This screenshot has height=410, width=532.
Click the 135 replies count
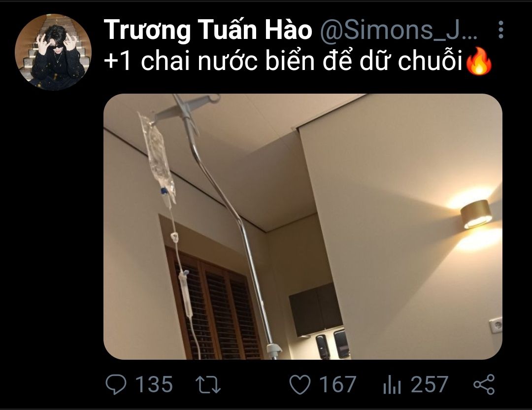pyautogui.click(x=154, y=384)
